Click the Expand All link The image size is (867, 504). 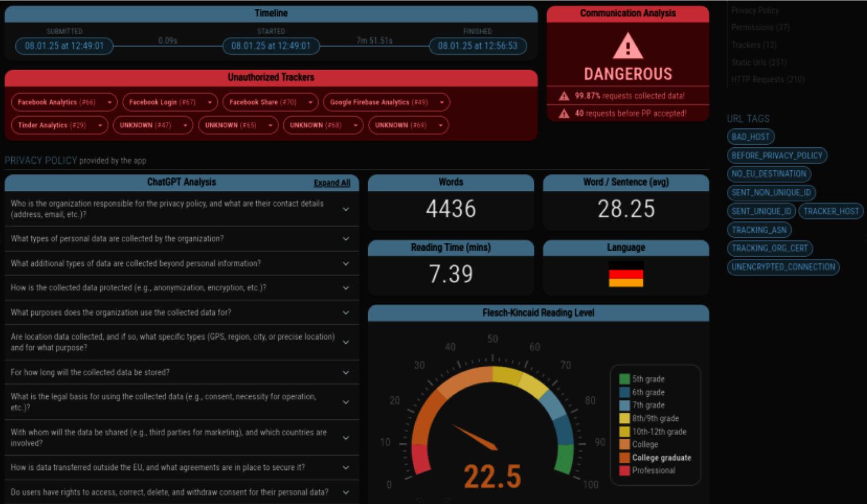click(x=332, y=183)
